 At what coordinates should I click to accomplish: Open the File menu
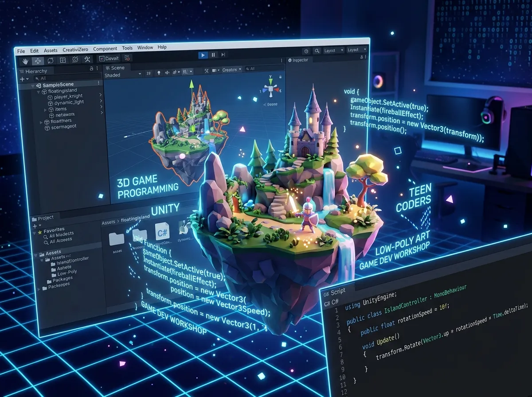pyautogui.click(x=21, y=51)
